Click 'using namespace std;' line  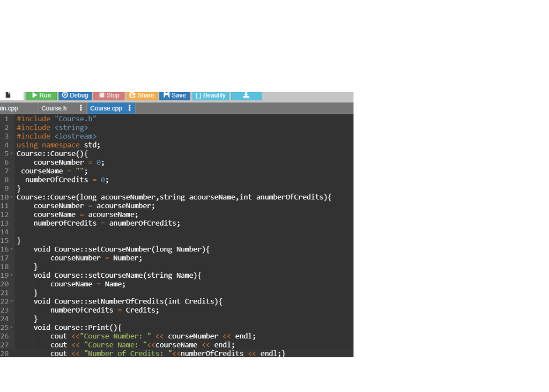pyautogui.click(x=58, y=145)
